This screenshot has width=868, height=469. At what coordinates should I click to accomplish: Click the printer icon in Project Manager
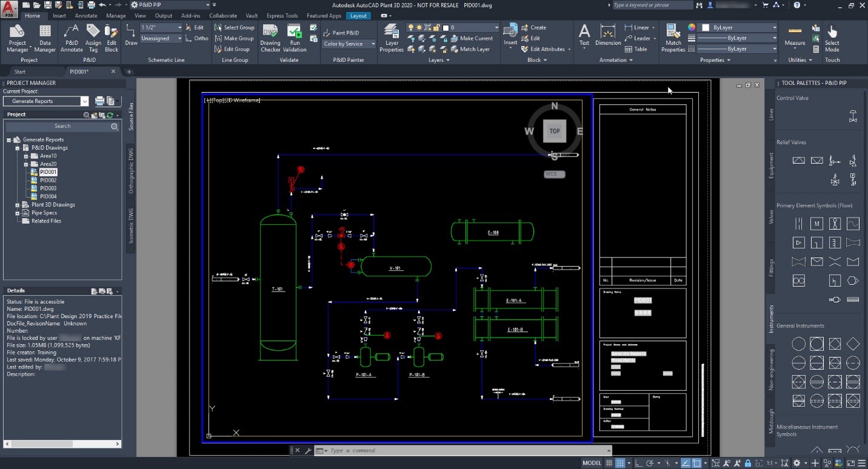click(100, 101)
